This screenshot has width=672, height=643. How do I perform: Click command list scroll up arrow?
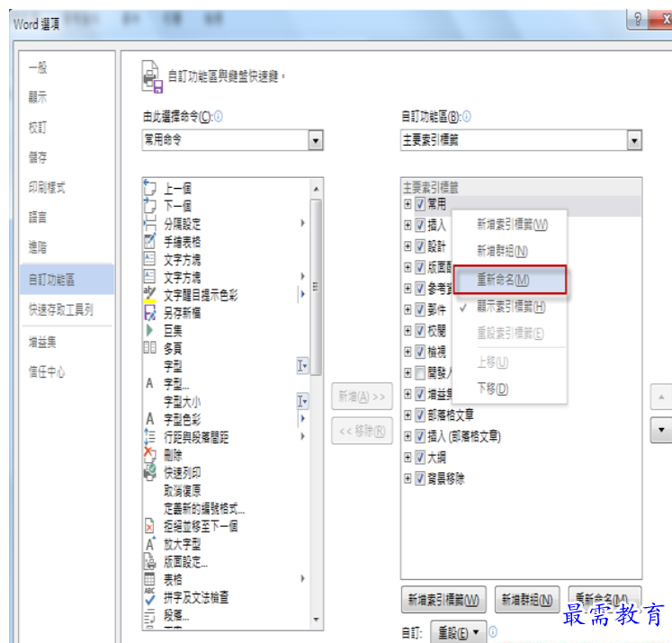[316, 189]
